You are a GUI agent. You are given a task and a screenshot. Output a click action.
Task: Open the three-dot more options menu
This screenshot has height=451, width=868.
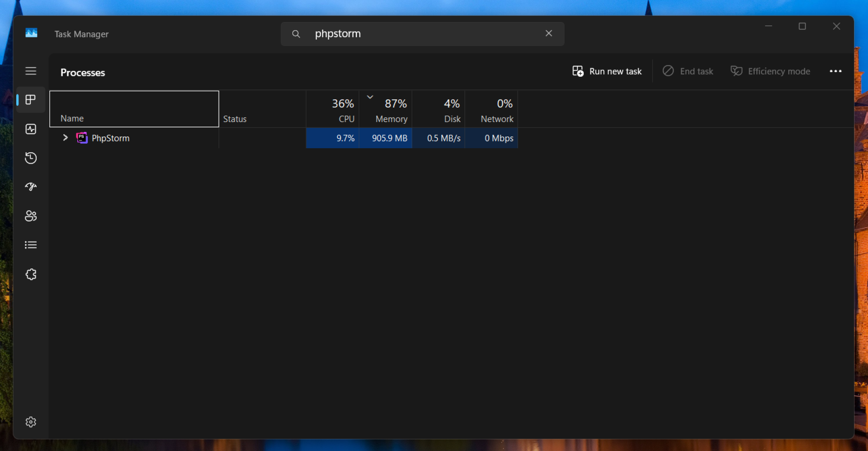835,71
